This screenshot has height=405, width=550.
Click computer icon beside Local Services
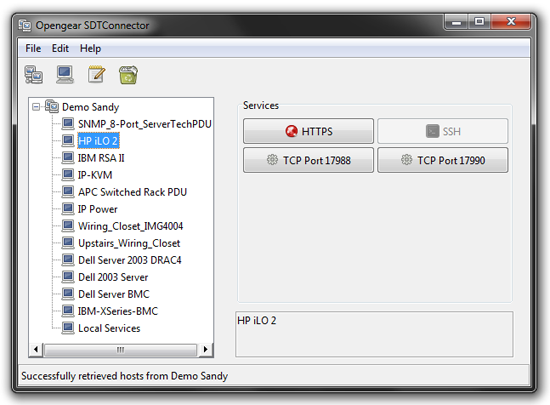click(68, 328)
